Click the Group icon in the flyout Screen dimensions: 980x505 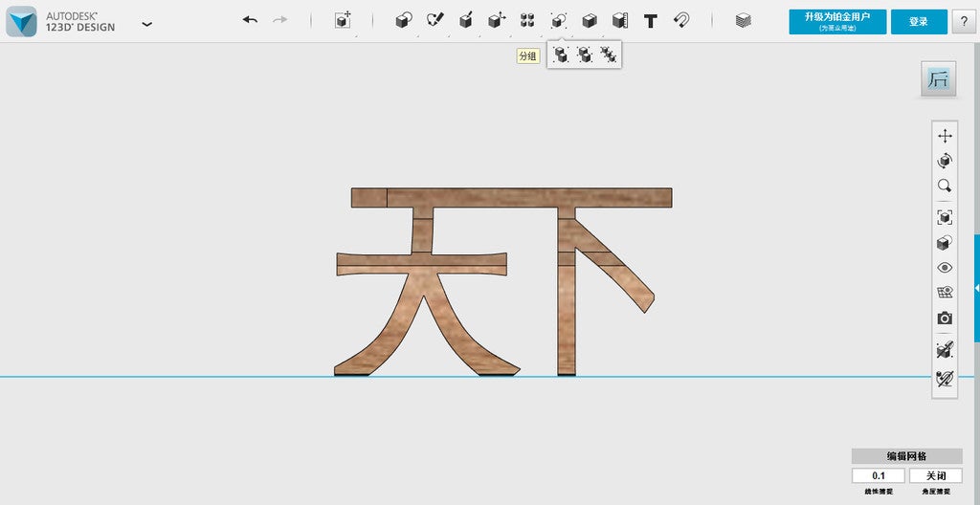pyautogui.click(x=561, y=55)
